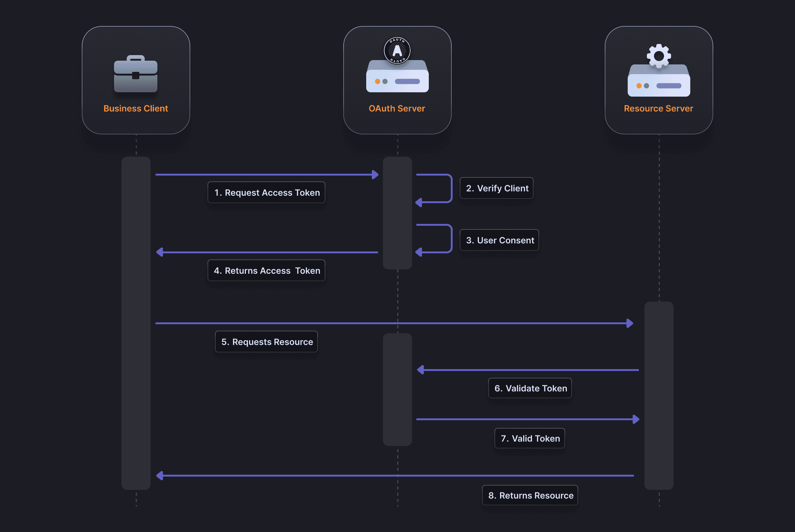
Task: Click the orange dot on the Resource Server icon
Action: click(639, 86)
